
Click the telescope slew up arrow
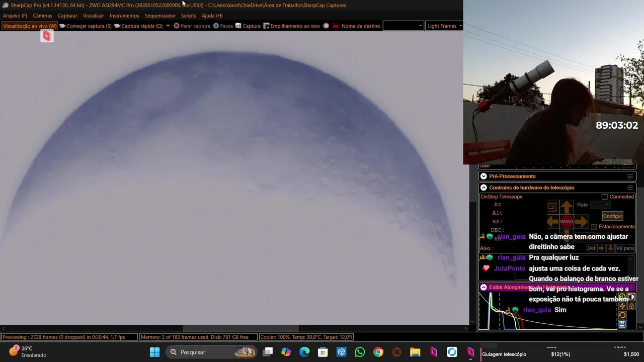(567, 207)
